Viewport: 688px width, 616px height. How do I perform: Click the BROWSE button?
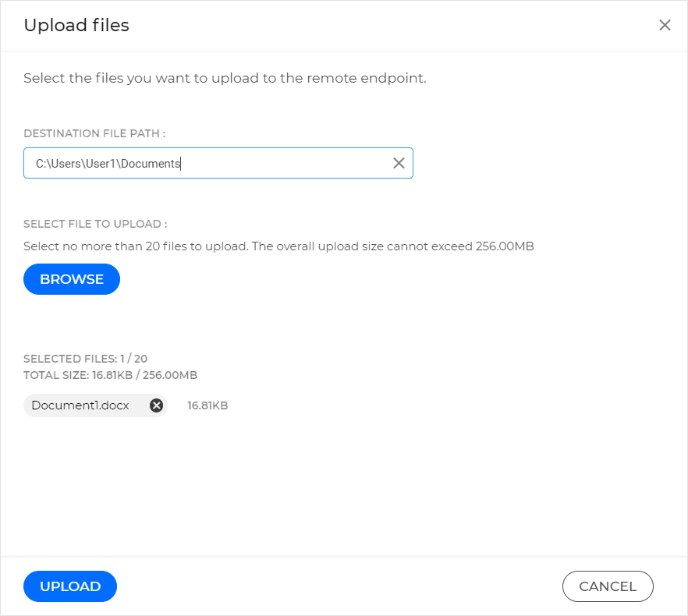pos(72,278)
